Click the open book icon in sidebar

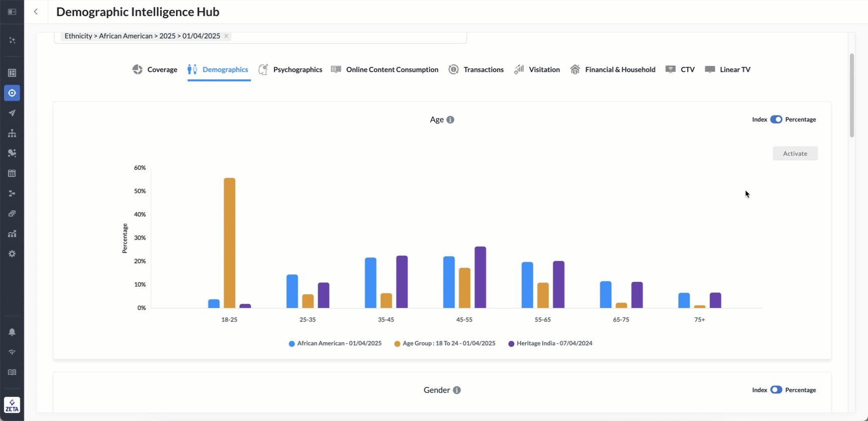(12, 372)
